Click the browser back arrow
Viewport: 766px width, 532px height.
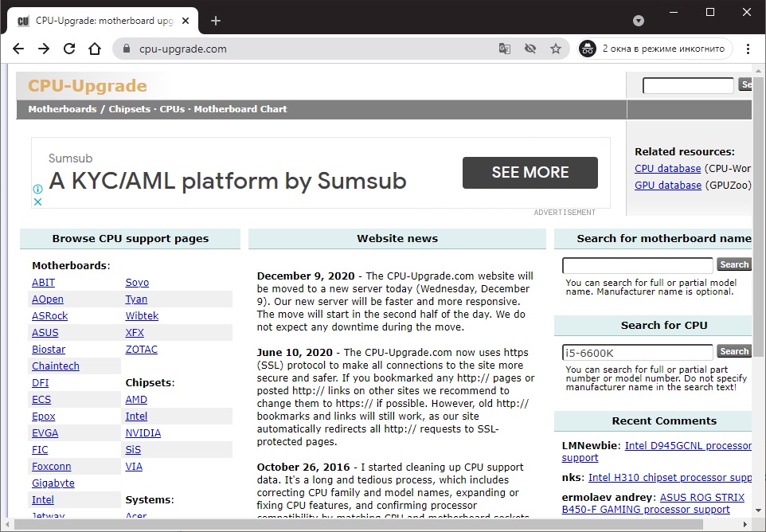coord(18,49)
